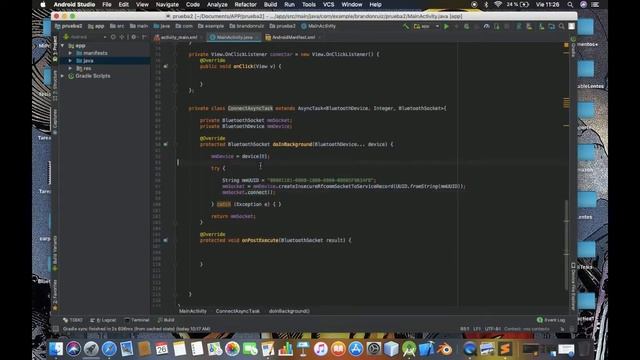Open iTunes music icon in the Dock
The width and height of the screenshot is (640, 360).
point(320,349)
